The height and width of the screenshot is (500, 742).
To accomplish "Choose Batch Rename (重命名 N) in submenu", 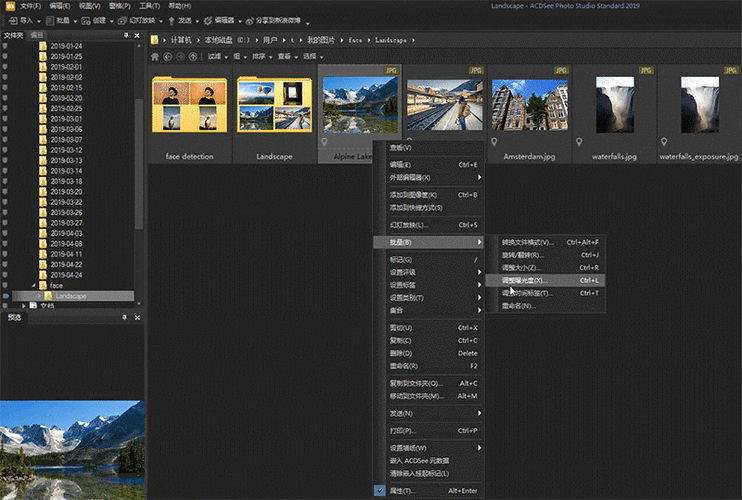I will click(x=546, y=306).
